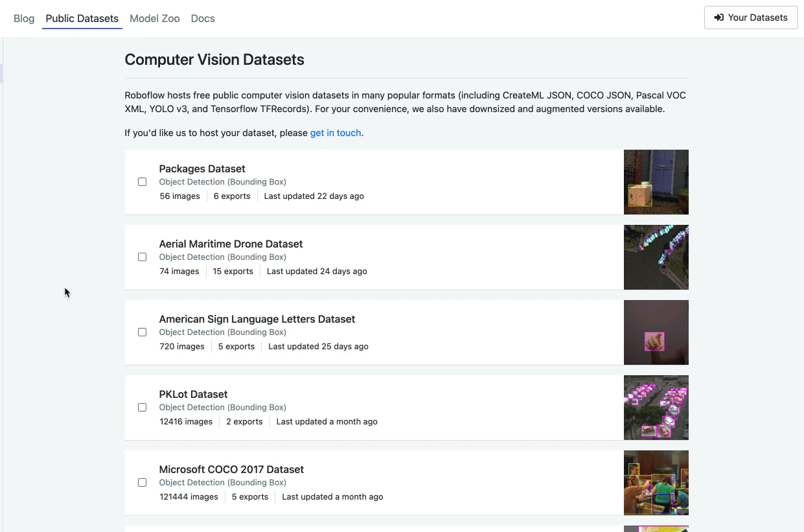Tick the Aerial Maritime Drone Dataset checkbox

click(142, 257)
